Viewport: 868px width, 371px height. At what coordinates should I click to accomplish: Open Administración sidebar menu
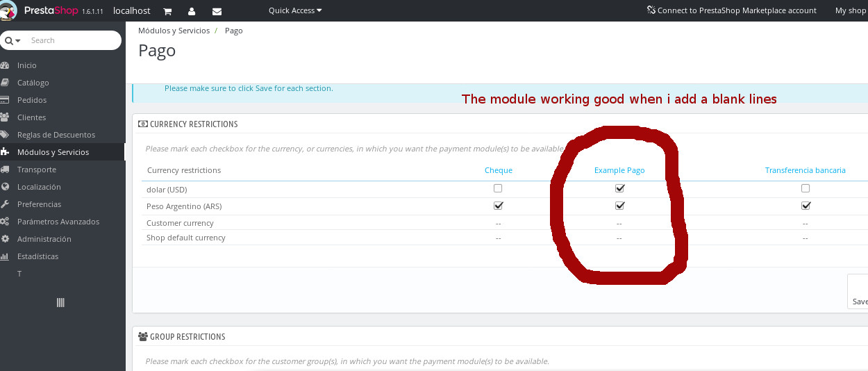click(x=44, y=239)
